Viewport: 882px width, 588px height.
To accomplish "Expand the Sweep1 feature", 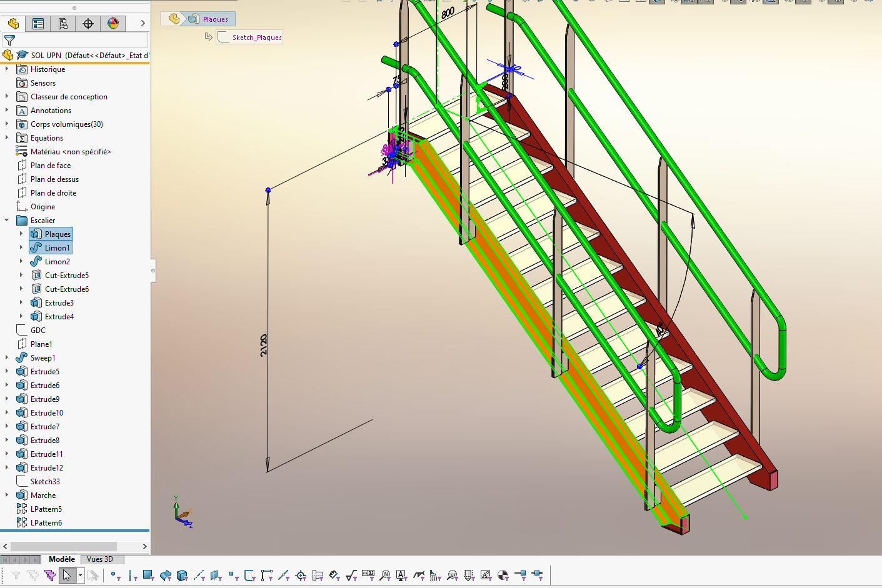I will (7, 358).
